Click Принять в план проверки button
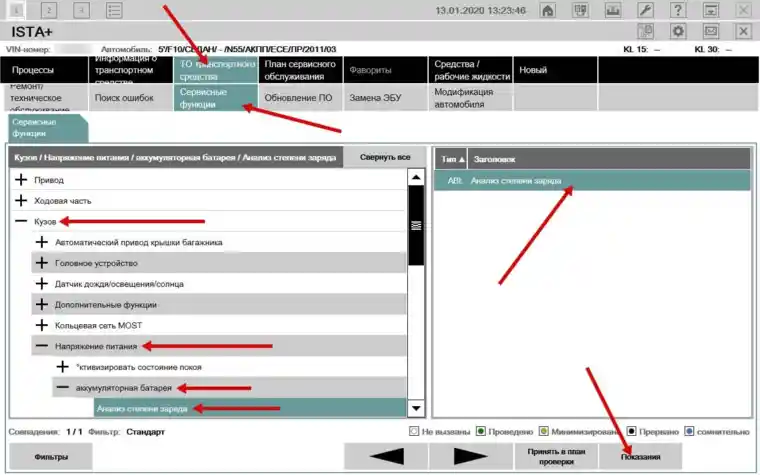Screen dimensions: 760x475 click(x=556, y=456)
